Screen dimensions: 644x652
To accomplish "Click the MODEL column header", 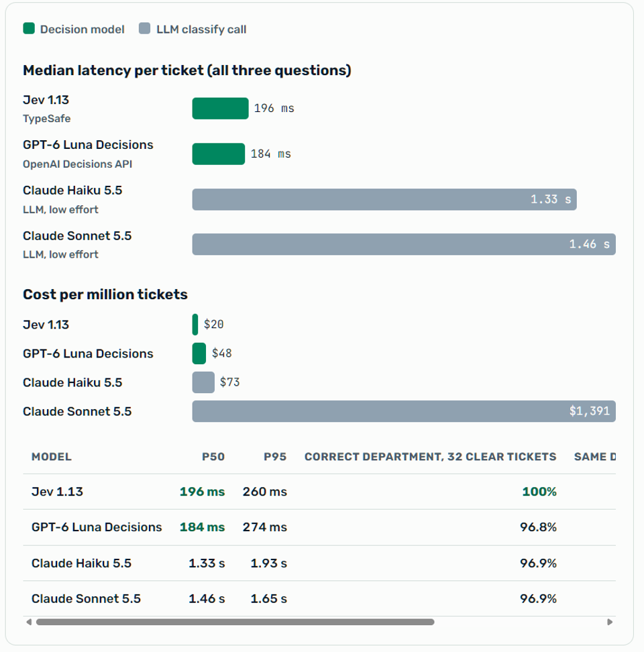I will click(x=52, y=457).
